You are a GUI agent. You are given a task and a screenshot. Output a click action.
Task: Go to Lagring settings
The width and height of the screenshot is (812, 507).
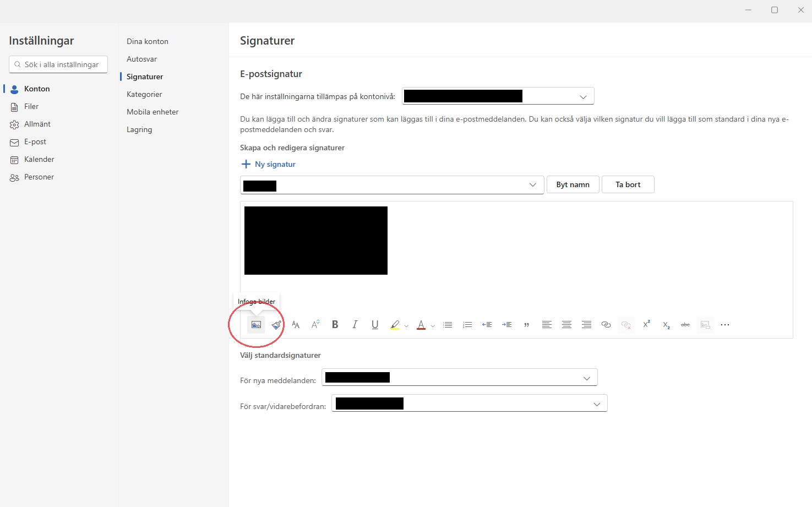click(139, 129)
